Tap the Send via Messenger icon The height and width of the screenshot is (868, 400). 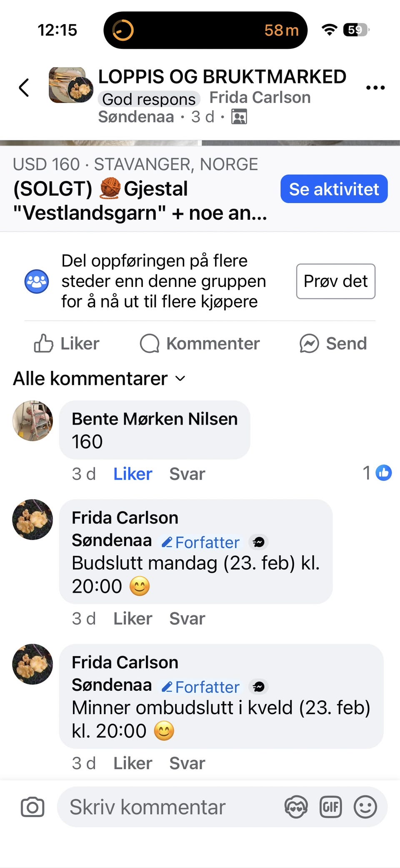[309, 344]
